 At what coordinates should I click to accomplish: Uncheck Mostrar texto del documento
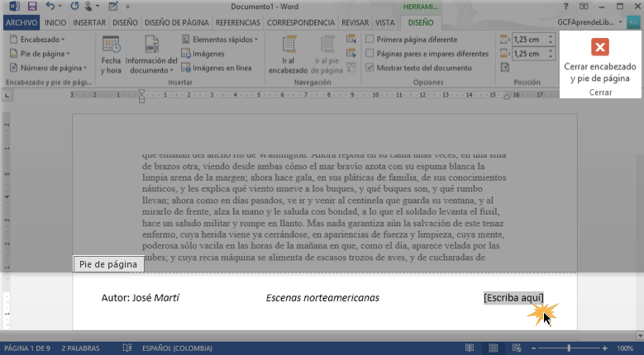click(x=370, y=67)
